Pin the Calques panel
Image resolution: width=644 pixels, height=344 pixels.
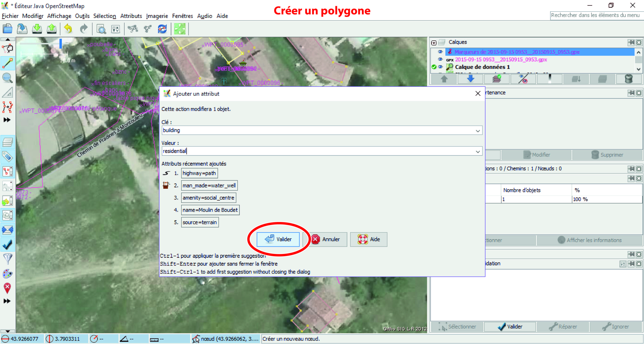631,42
